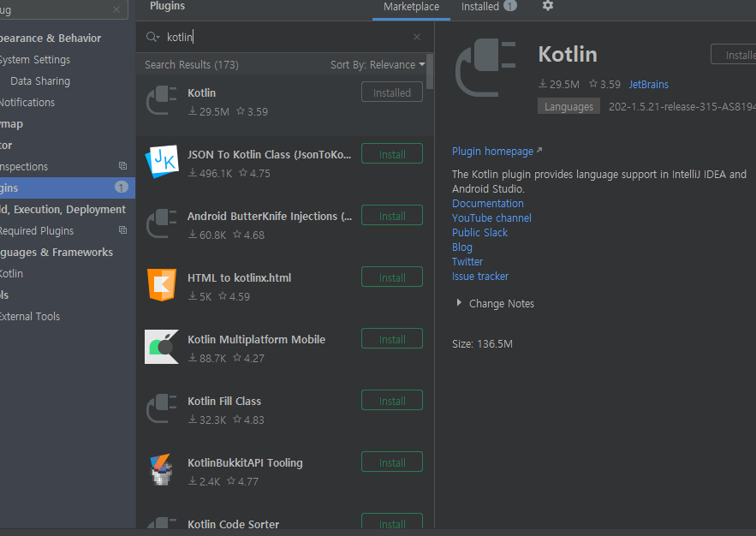Click the search magnifier options icon

(x=152, y=37)
